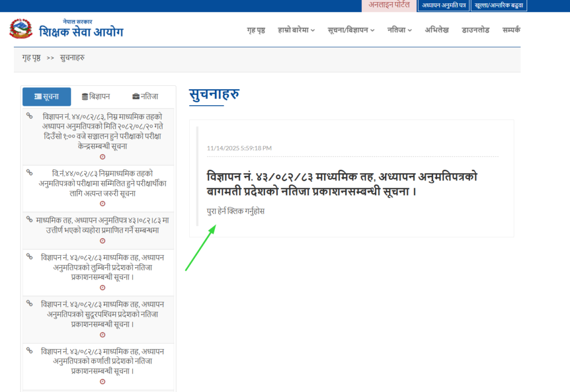
Task: Open the डाउनलोड menu item
Action: (x=475, y=30)
